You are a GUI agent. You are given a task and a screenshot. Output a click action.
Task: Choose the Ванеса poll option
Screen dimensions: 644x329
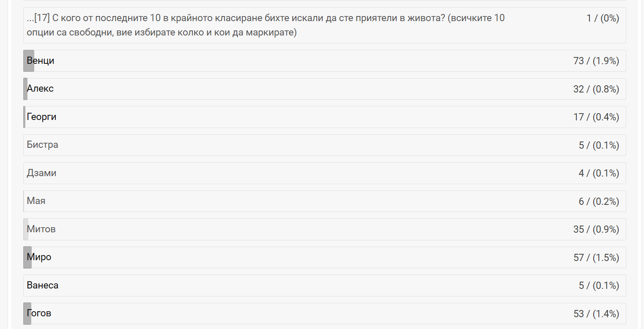(42, 285)
